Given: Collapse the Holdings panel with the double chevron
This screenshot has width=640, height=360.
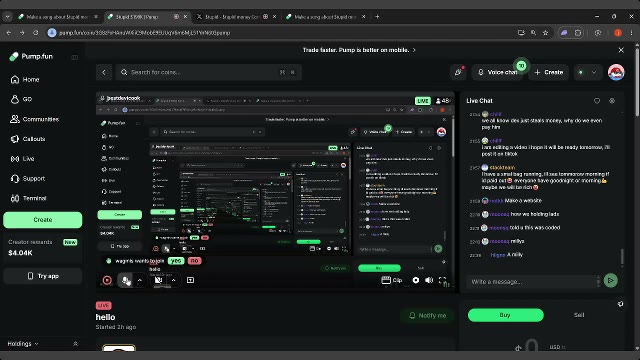Looking at the screenshot, I should (x=75, y=344).
